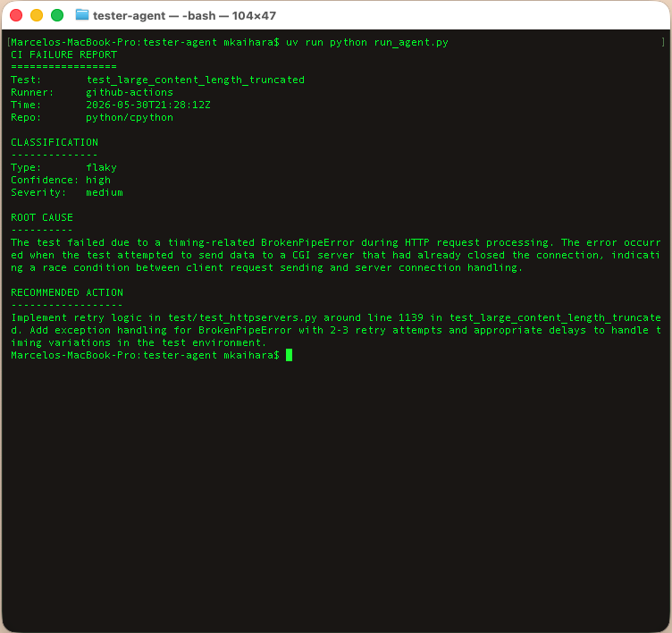Viewport: 672px width, 633px height.
Task: Click the repo value 'python/cpython'
Action: click(130, 117)
